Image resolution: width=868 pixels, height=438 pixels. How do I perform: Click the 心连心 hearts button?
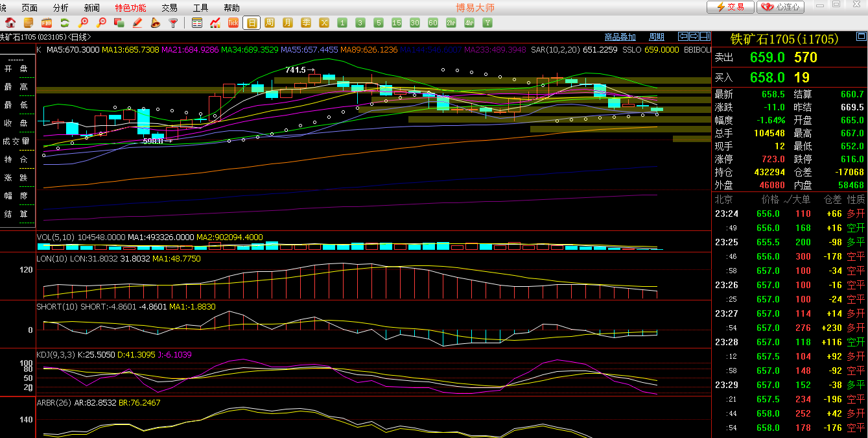(x=781, y=7)
